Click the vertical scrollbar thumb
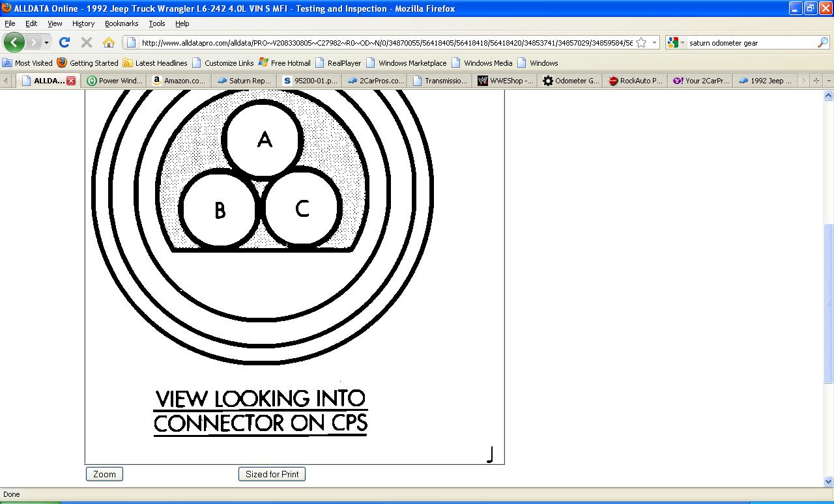The width and height of the screenshot is (834, 504). click(x=828, y=303)
